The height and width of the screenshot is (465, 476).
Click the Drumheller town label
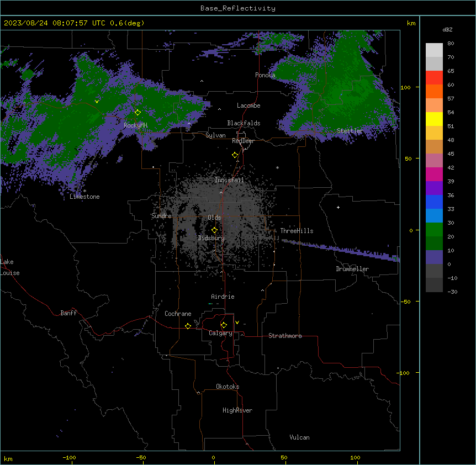pos(352,269)
